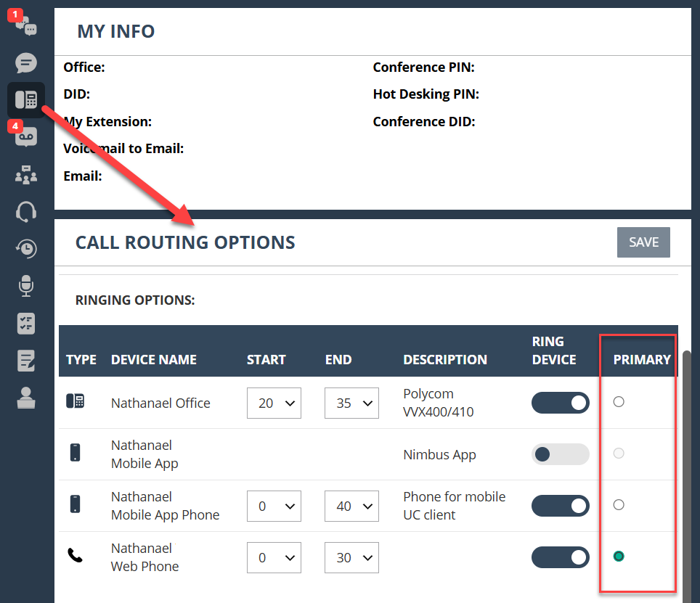Click the headset call center icon
Viewport: 700px width, 603px height.
(x=26, y=212)
